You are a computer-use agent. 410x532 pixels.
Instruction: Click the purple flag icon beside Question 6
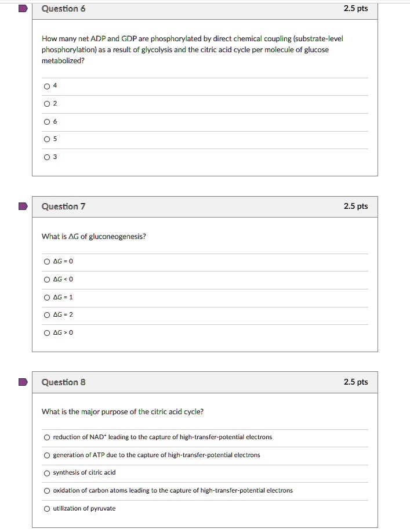tap(22, 8)
